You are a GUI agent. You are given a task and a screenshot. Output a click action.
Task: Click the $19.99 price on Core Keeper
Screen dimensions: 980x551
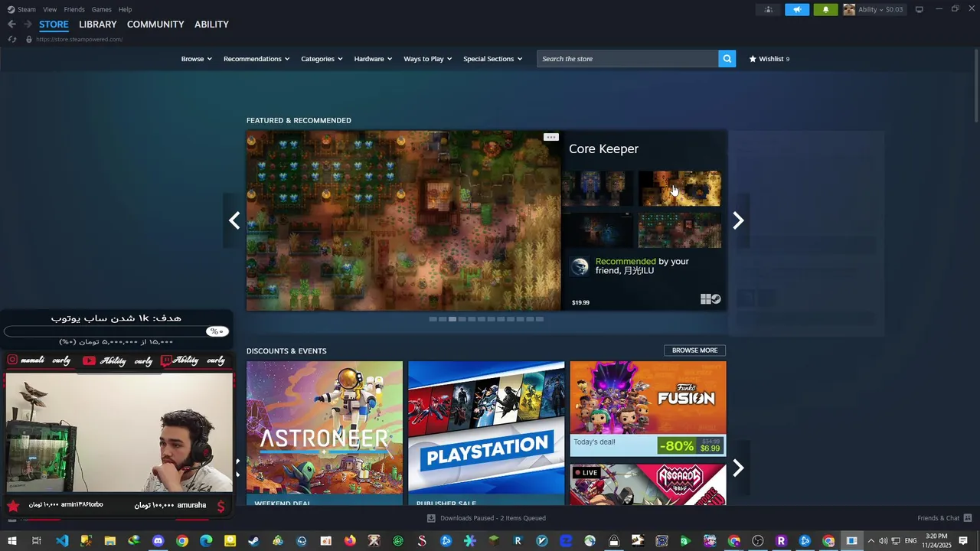(x=580, y=302)
